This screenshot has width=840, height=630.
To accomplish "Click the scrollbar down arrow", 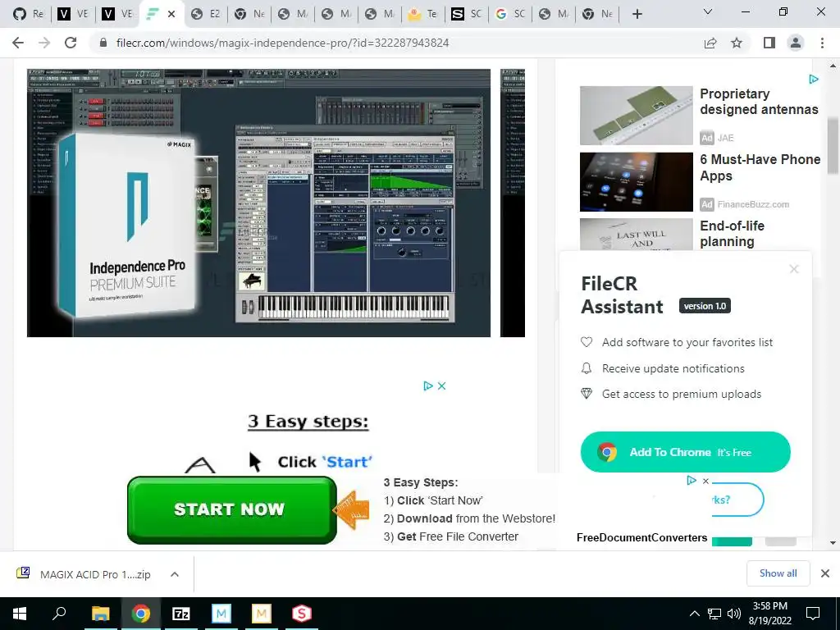I will [833, 543].
